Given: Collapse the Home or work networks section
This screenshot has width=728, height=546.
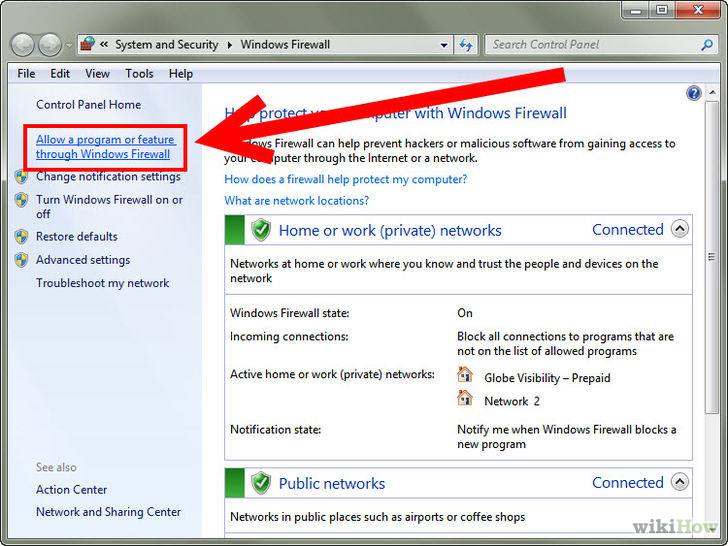Looking at the screenshot, I should (680, 229).
